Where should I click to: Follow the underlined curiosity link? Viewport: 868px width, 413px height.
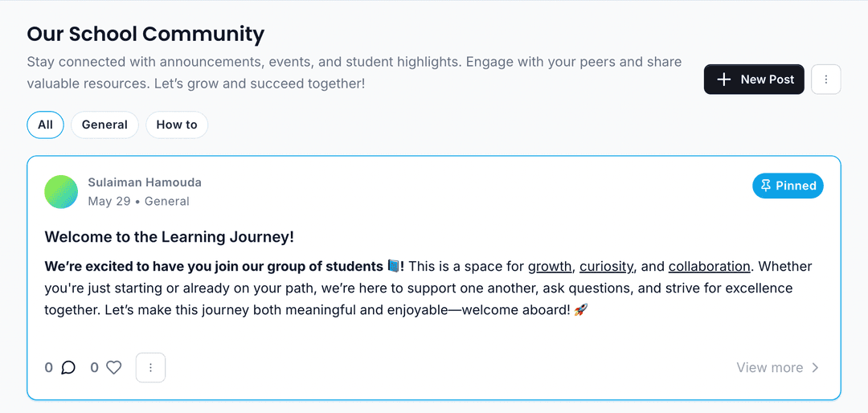(607, 266)
